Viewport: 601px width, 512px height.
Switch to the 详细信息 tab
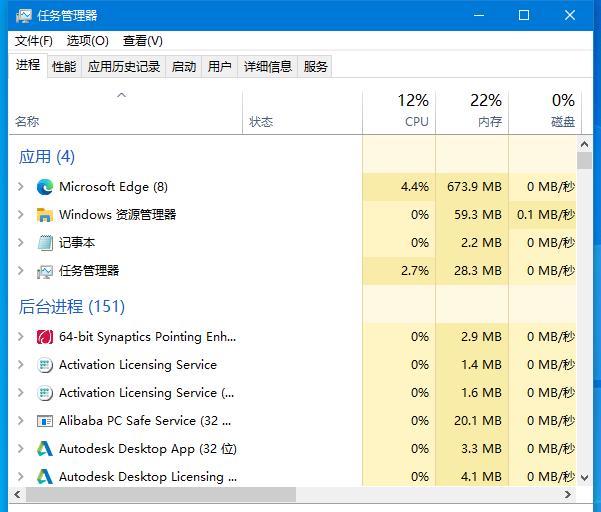(268, 67)
